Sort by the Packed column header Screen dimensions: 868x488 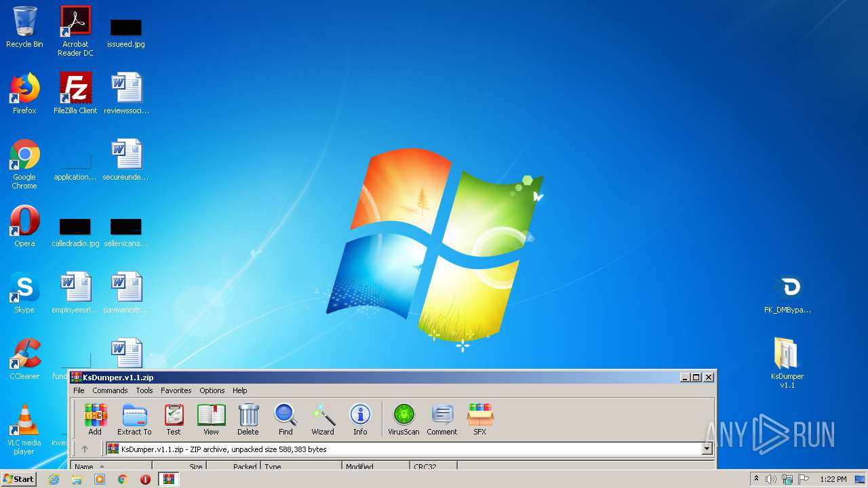[x=233, y=466]
